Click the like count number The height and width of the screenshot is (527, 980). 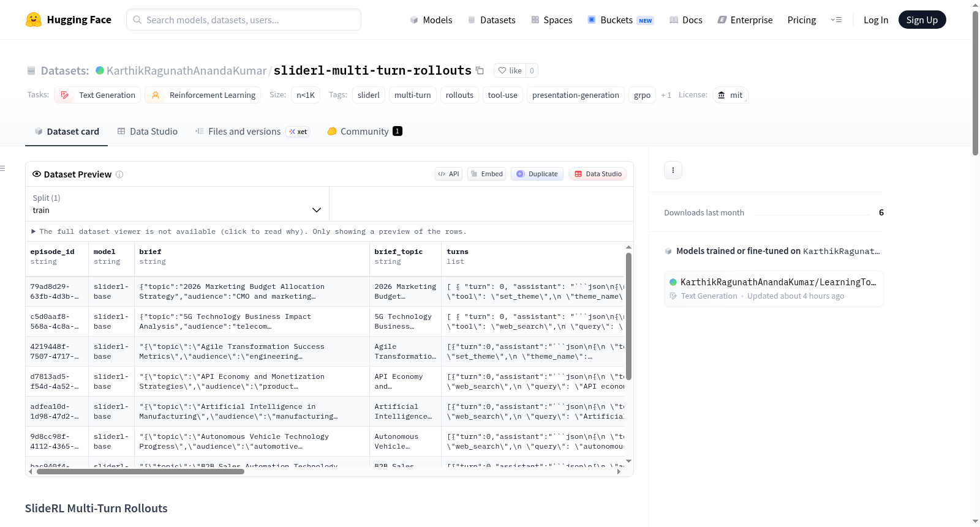click(532, 70)
